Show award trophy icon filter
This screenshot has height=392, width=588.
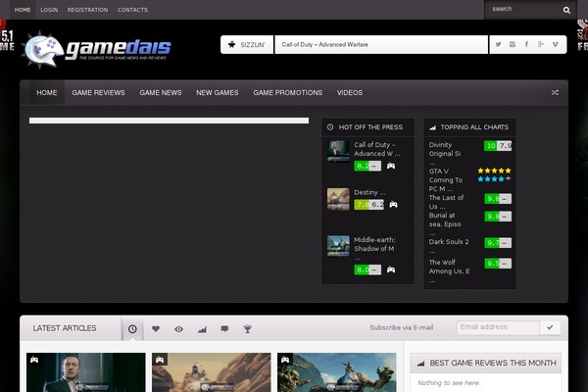[x=248, y=329]
